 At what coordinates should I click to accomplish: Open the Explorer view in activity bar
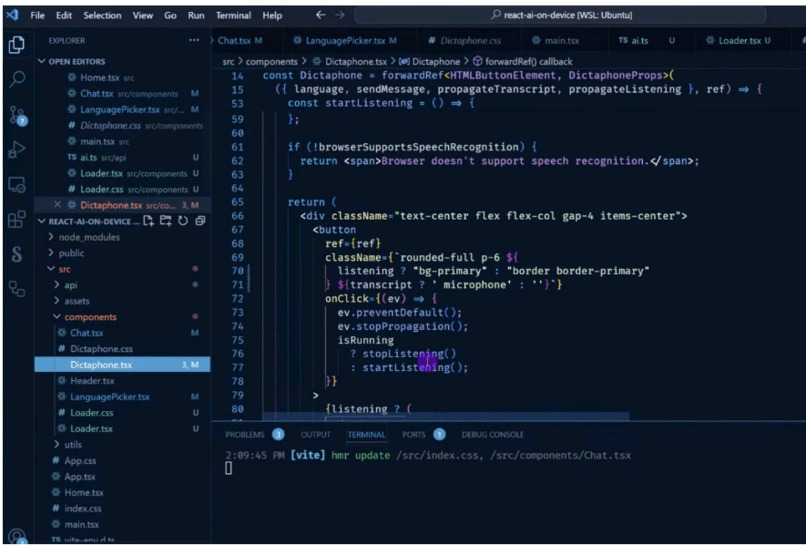(16, 45)
